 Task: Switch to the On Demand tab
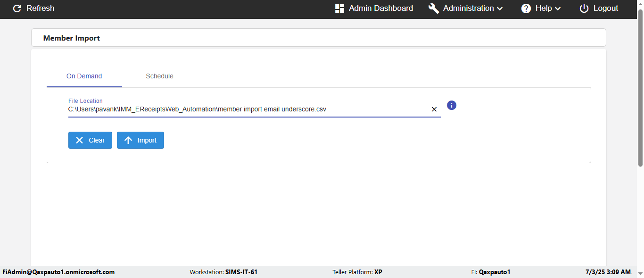(x=84, y=76)
